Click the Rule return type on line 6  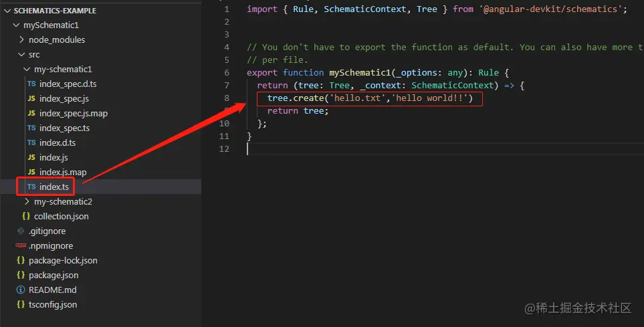click(x=488, y=73)
